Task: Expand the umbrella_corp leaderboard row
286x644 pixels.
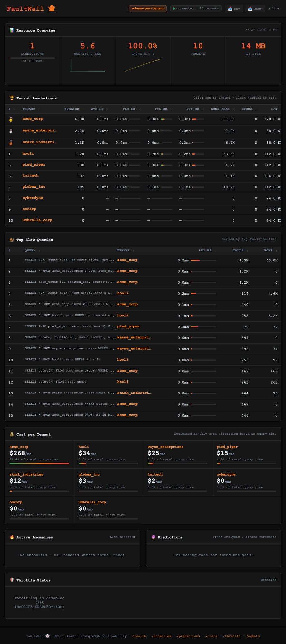Action: tap(143, 221)
